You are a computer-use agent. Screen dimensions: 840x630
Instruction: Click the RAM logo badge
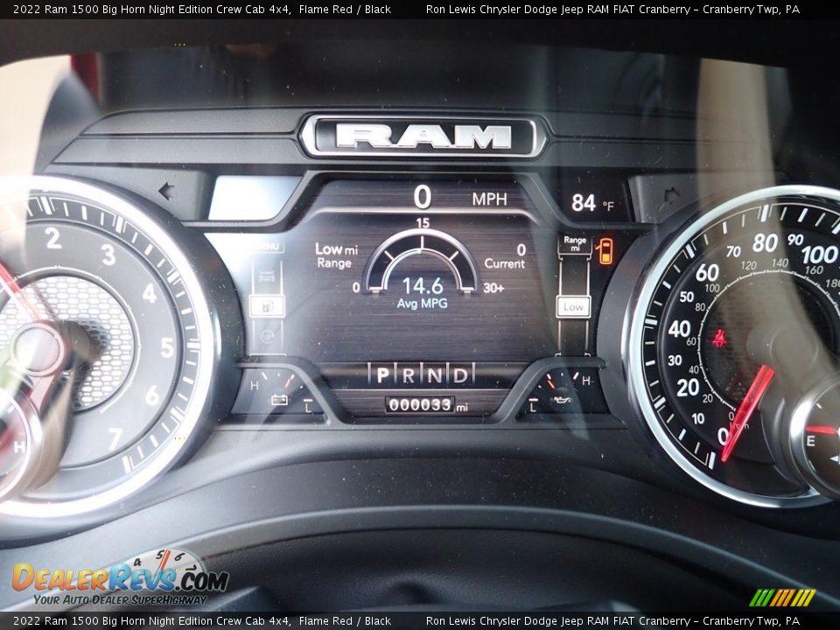(x=423, y=136)
